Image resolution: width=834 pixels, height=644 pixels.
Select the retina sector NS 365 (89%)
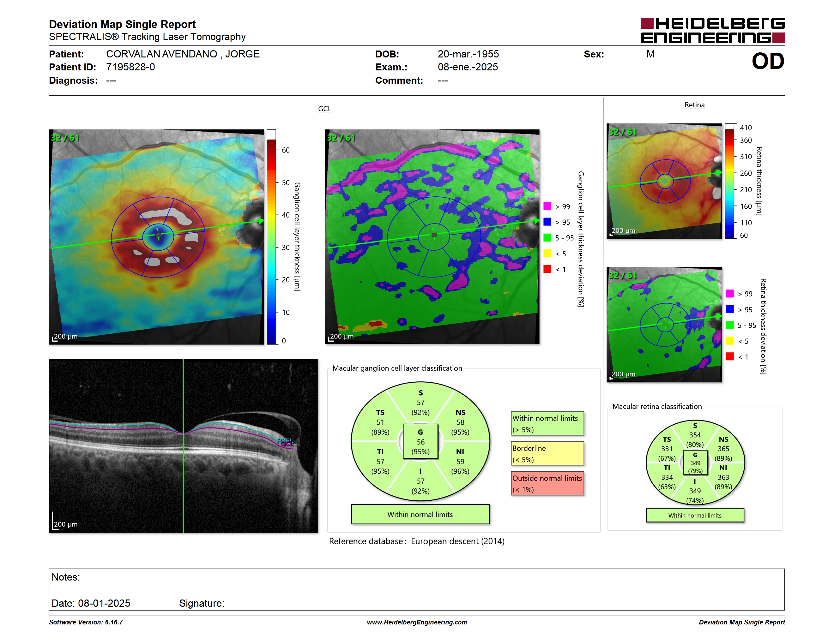pos(723,449)
